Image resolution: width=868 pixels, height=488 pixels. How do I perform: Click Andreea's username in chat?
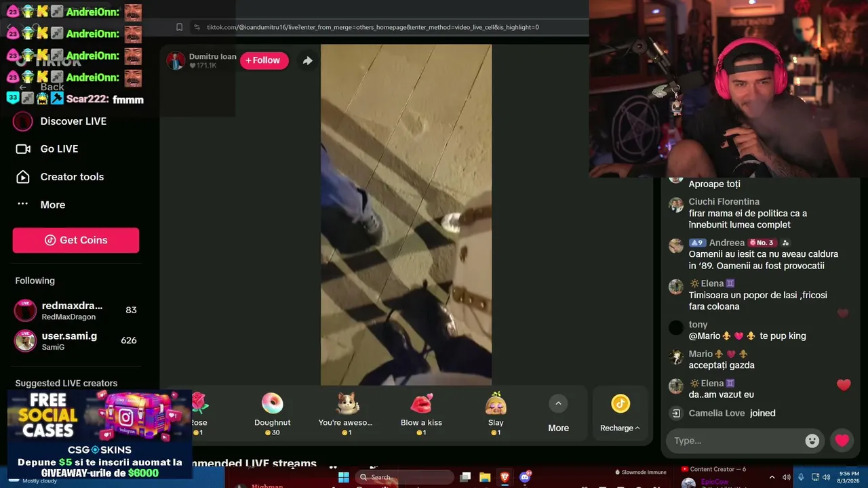[727, 243]
